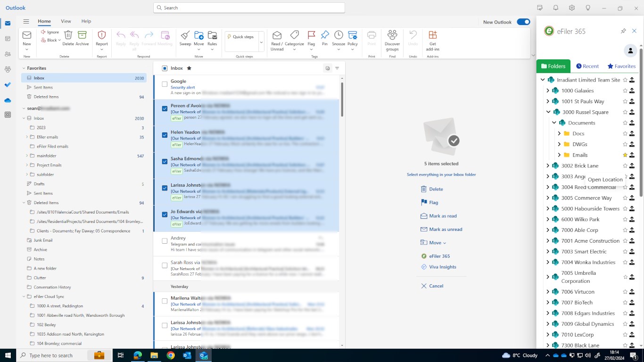The width and height of the screenshot is (644, 362).
Task: Favorite the 3002 Brick Lane site star
Action: point(625,166)
